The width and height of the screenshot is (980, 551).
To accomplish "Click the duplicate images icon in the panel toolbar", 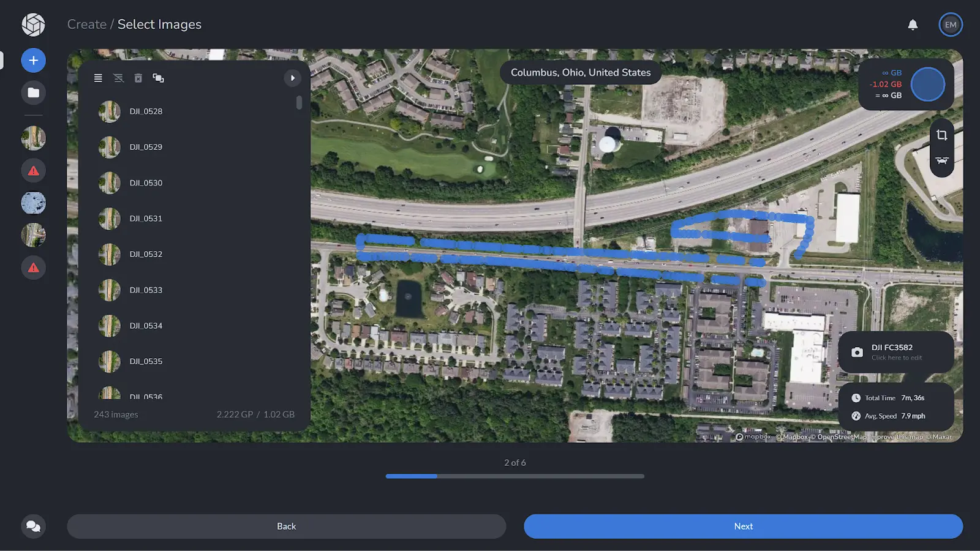I will click(159, 78).
